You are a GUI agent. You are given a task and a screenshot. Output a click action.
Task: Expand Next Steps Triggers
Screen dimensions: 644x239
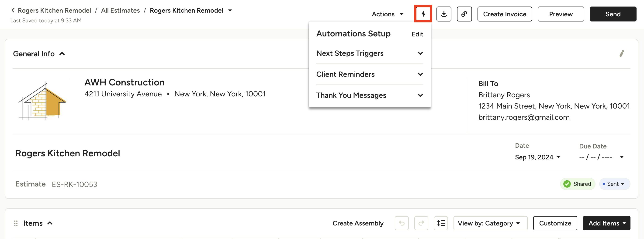(370, 53)
